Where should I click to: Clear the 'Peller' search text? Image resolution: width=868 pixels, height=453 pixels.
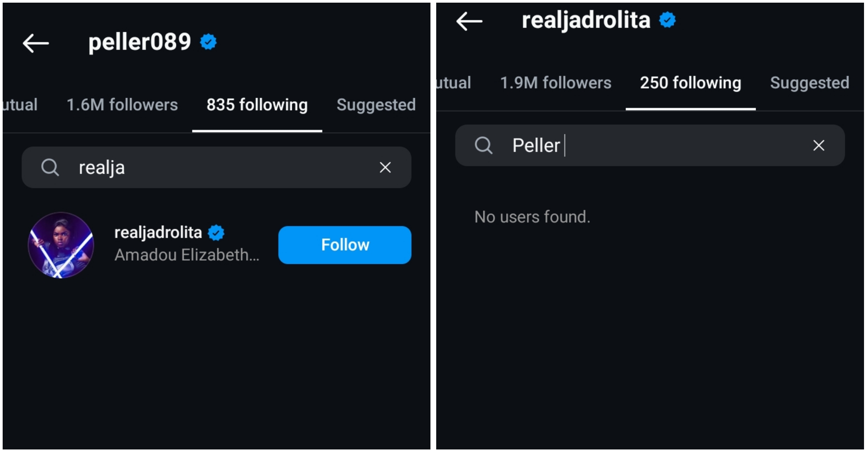(x=818, y=146)
